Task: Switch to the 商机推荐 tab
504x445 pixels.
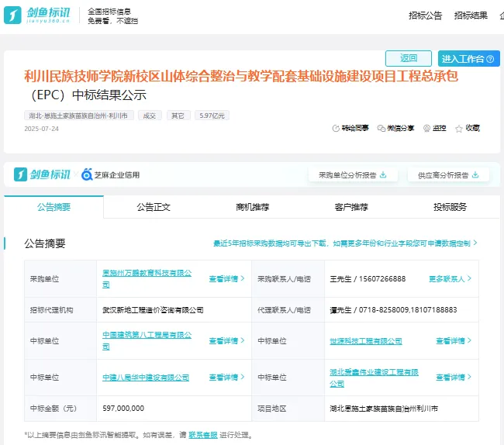Action: click(252, 207)
